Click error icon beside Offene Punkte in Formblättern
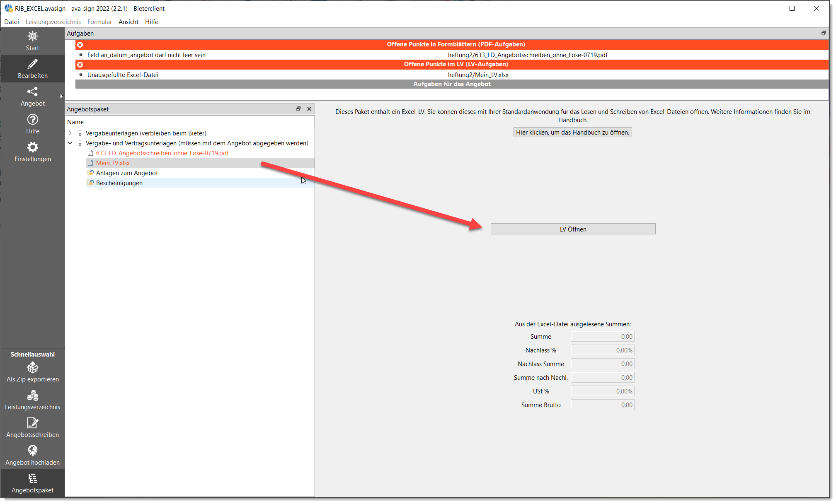This screenshot has width=836, height=504. (x=80, y=44)
